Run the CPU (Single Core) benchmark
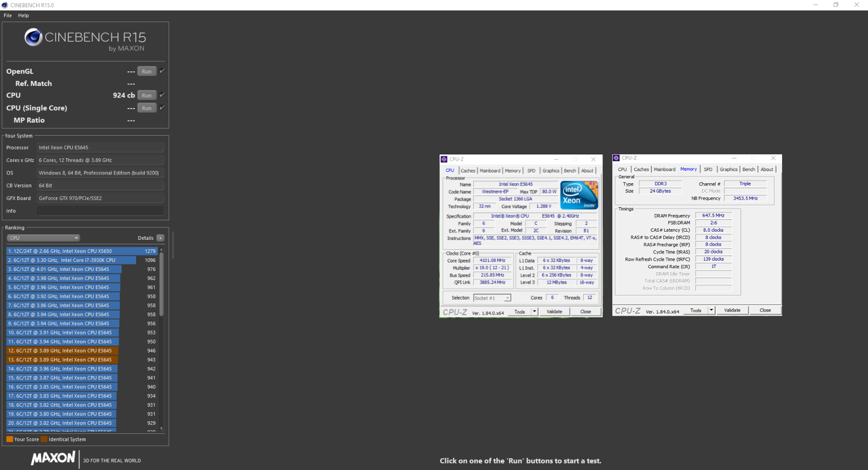 click(147, 108)
